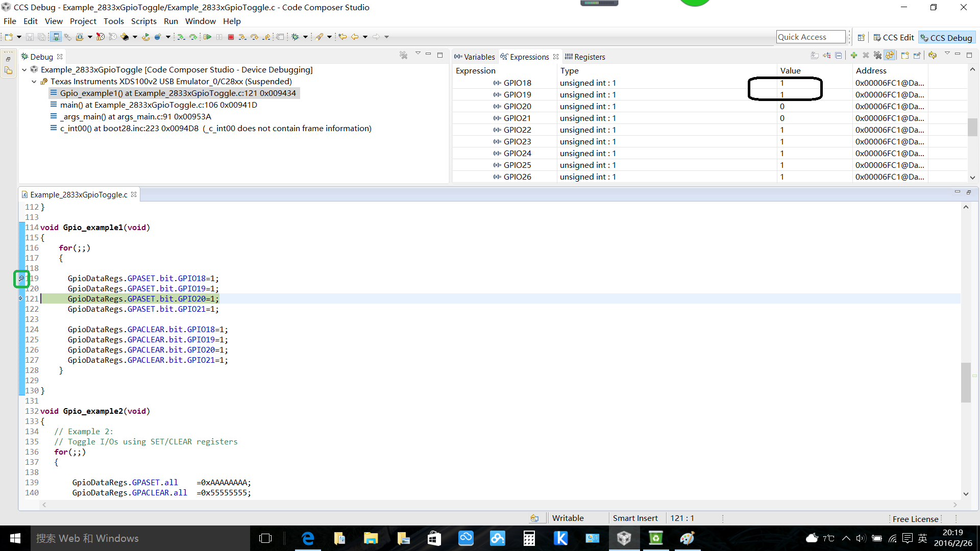980x551 pixels.
Task: Click the green plus Add Expression icon
Action: 854,55
